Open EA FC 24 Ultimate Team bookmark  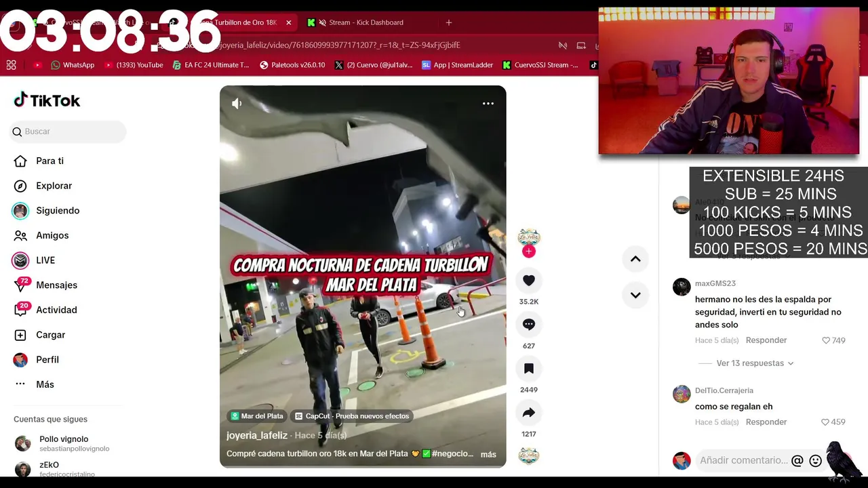(211, 65)
